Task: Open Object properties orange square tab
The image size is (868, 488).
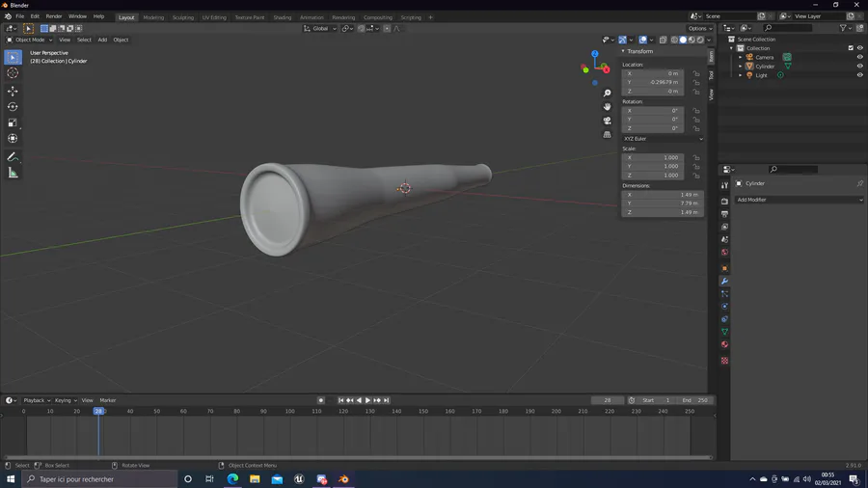Action: [724, 268]
